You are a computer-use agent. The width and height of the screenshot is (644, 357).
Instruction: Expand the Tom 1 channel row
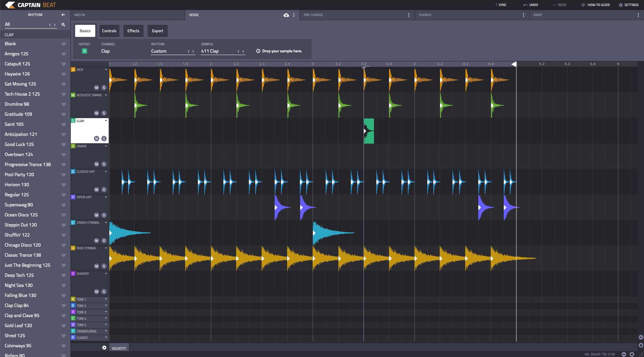coord(106,299)
